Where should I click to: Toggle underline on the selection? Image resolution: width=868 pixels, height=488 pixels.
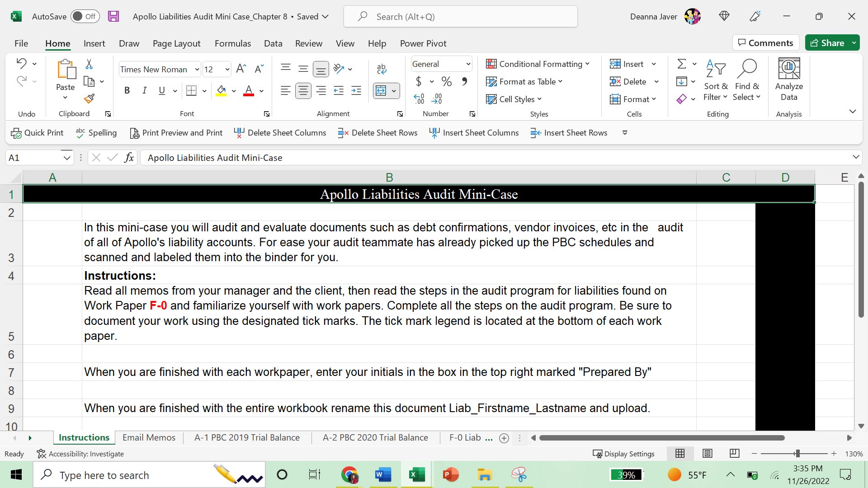point(161,90)
